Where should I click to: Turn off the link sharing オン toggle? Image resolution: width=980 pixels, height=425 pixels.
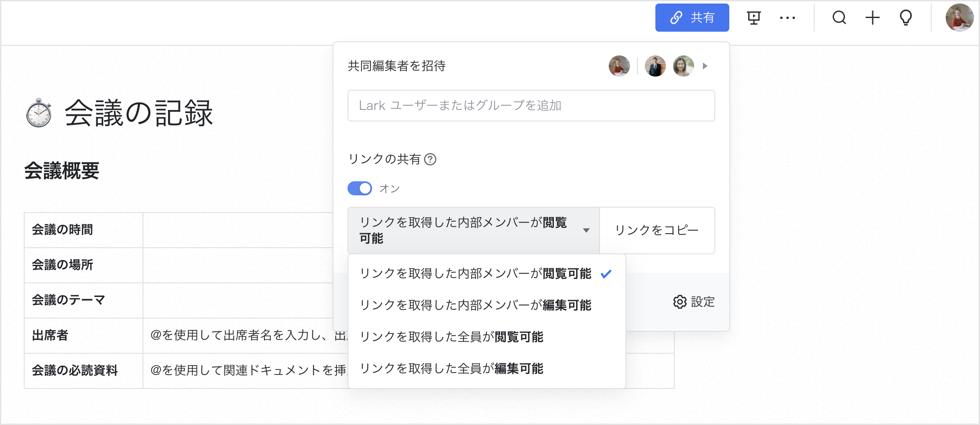pyautogui.click(x=360, y=188)
